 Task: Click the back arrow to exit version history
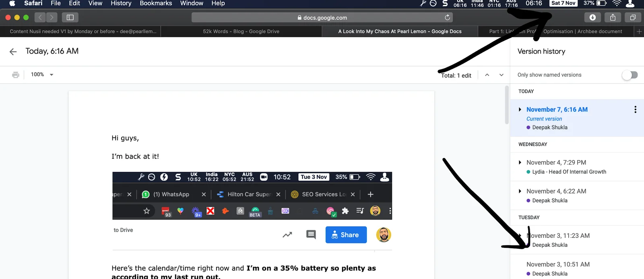[x=13, y=52]
